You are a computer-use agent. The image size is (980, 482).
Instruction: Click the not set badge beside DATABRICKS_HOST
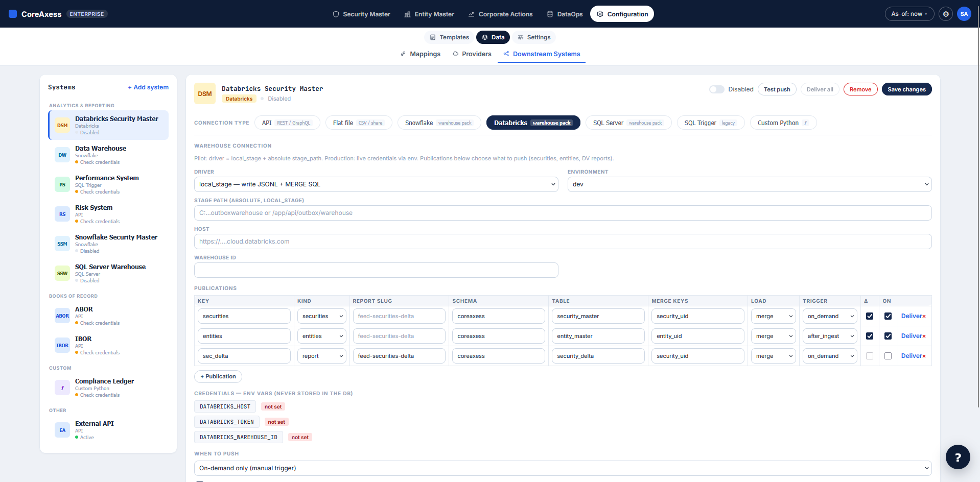[273, 407]
